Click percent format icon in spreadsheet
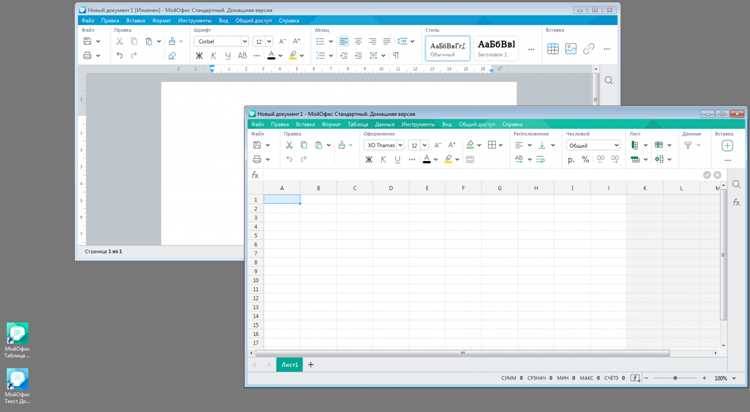 [585, 159]
